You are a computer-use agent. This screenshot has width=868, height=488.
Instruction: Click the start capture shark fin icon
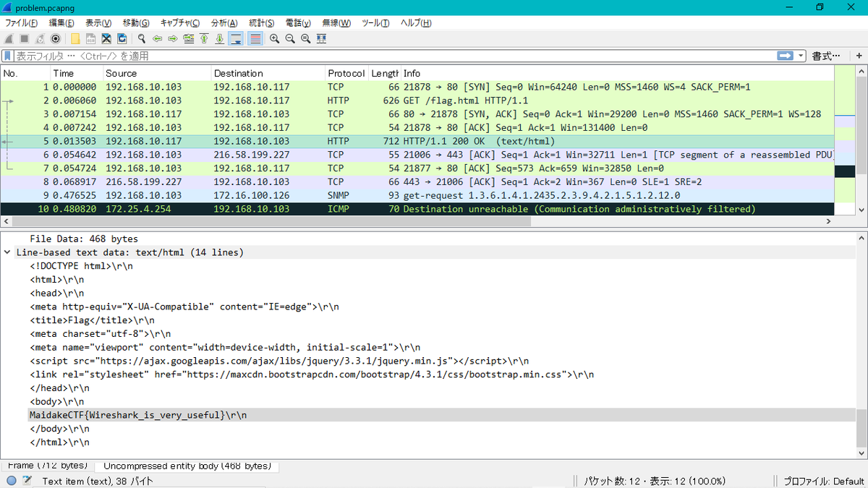click(x=9, y=38)
